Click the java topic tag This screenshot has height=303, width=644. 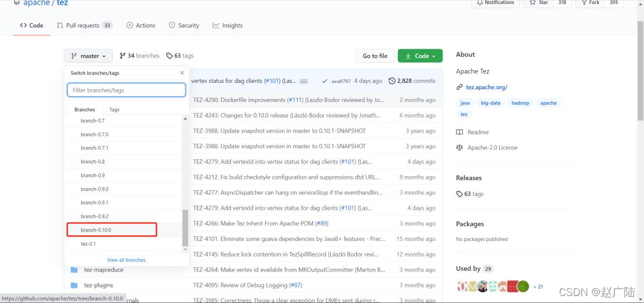(x=465, y=103)
